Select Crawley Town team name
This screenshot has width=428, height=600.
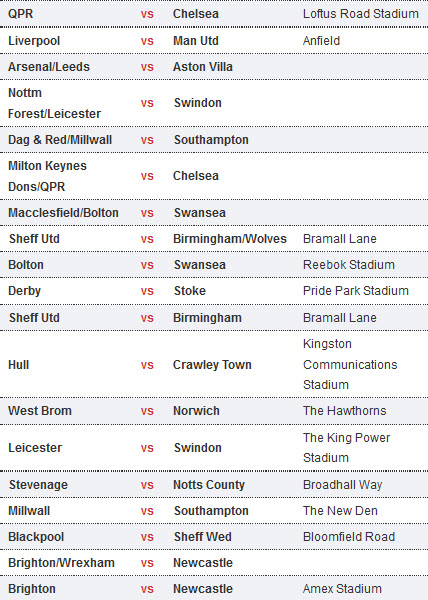coord(212,365)
